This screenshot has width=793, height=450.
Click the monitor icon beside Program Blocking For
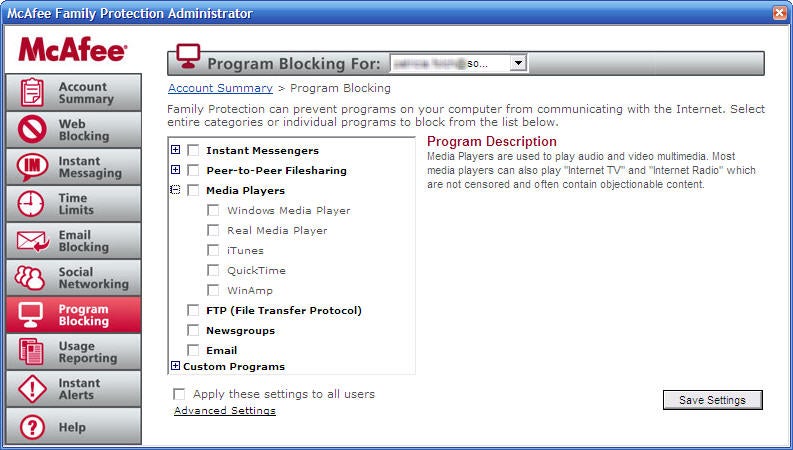click(188, 57)
